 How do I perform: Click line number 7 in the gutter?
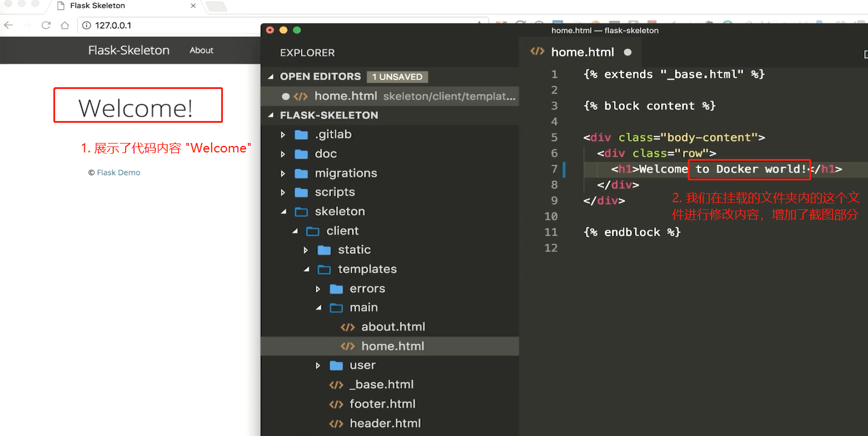(x=554, y=169)
